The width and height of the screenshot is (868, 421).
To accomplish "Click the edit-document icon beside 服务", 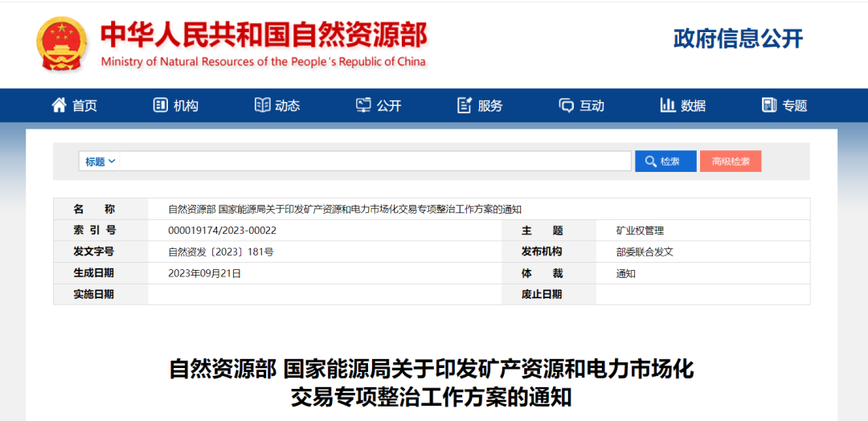I will [465, 105].
